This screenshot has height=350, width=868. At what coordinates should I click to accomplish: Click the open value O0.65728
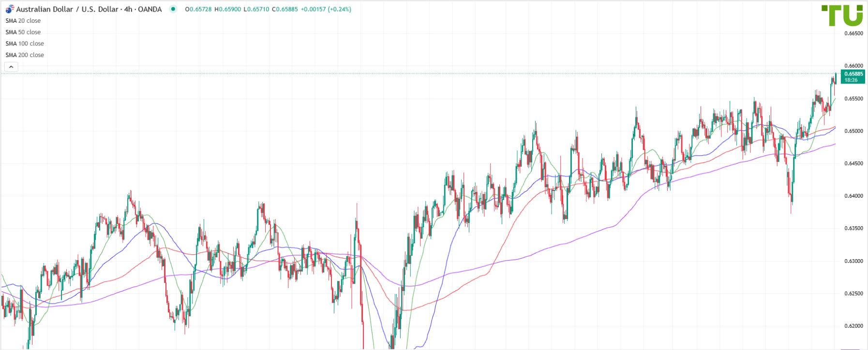[198, 9]
